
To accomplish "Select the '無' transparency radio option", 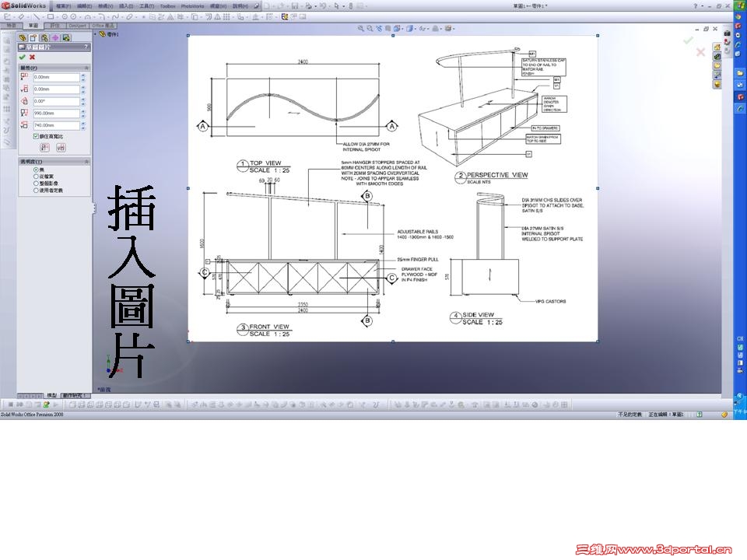I will [36, 170].
